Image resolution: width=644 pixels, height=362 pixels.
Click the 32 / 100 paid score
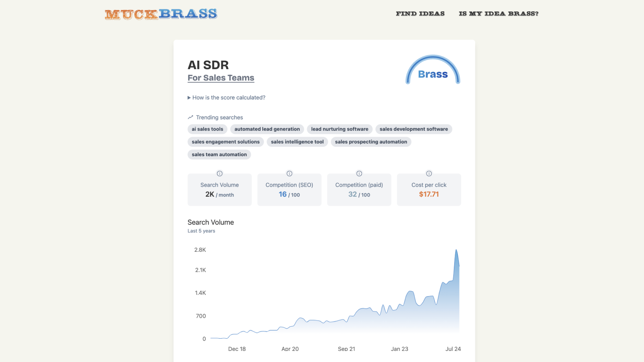click(x=359, y=194)
